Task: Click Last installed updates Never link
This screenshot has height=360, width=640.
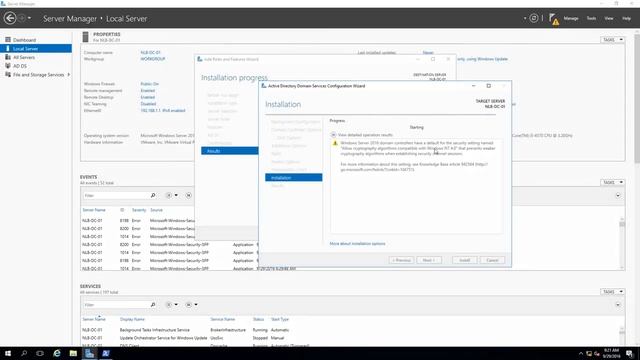Action: [428, 53]
